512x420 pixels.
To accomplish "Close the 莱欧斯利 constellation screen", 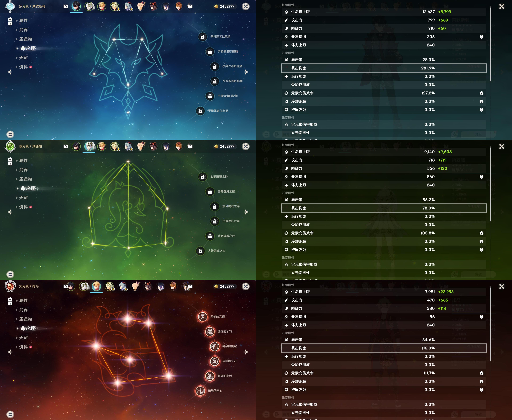I will point(246,6).
